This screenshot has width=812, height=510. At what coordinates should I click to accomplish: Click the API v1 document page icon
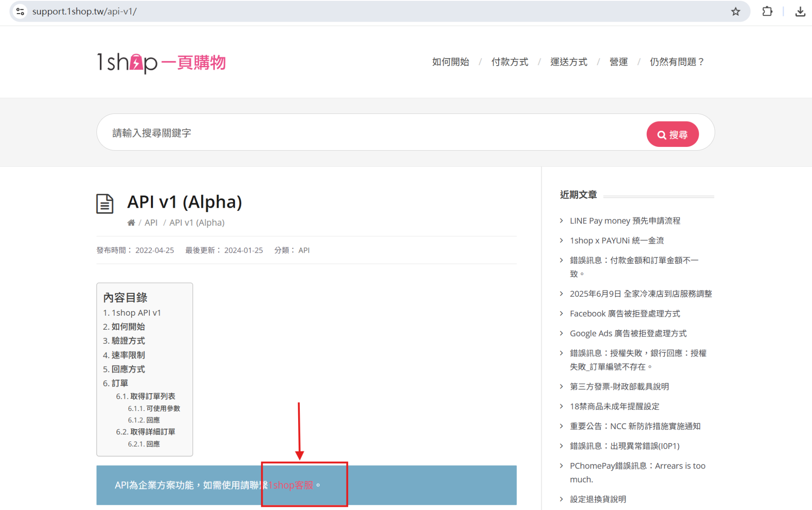click(105, 204)
